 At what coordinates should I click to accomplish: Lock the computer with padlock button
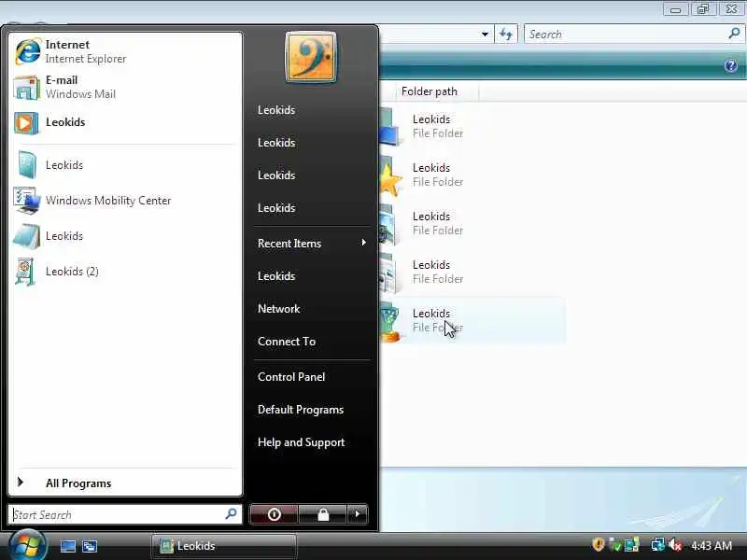click(323, 514)
